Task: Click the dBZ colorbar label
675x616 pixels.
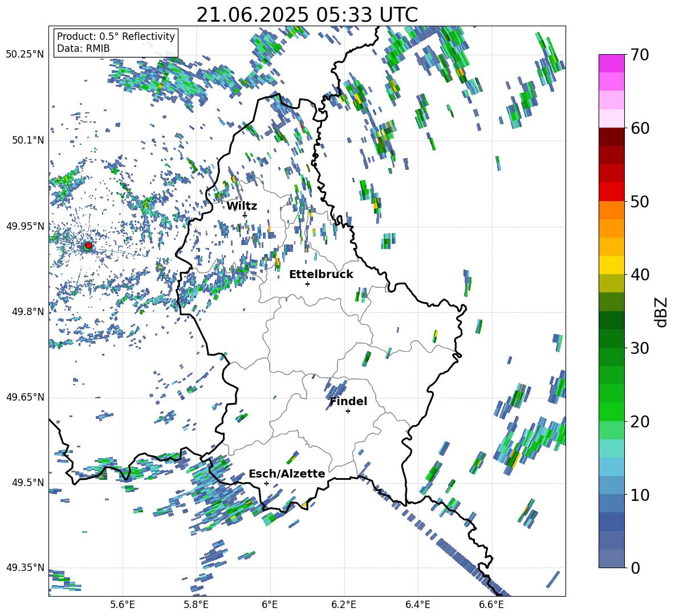Action: [662, 312]
